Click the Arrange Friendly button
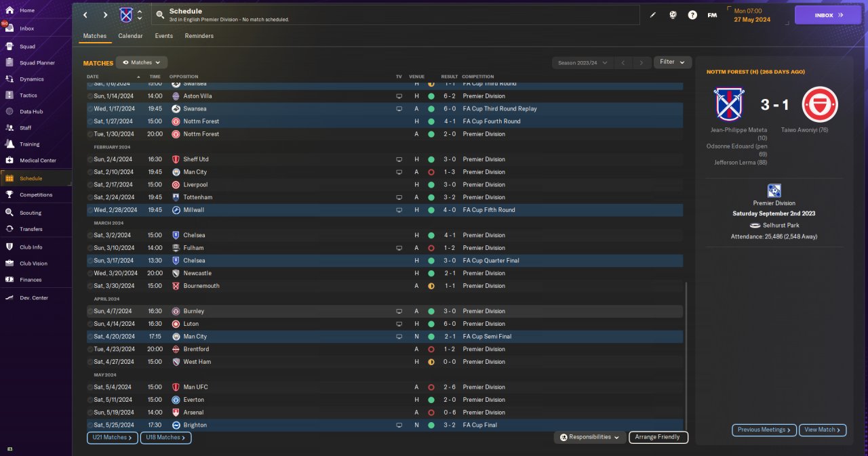Viewport: 868px width, 456px height. coord(658,438)
